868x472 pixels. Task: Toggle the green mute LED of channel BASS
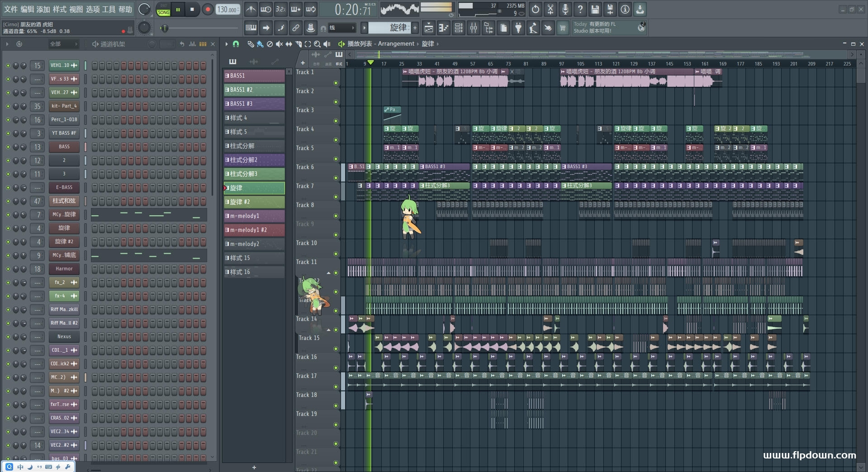coord(8,147)
